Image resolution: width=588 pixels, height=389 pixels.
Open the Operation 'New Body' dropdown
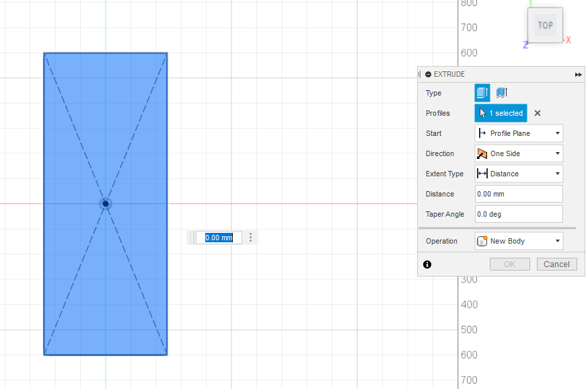[519, 241]
